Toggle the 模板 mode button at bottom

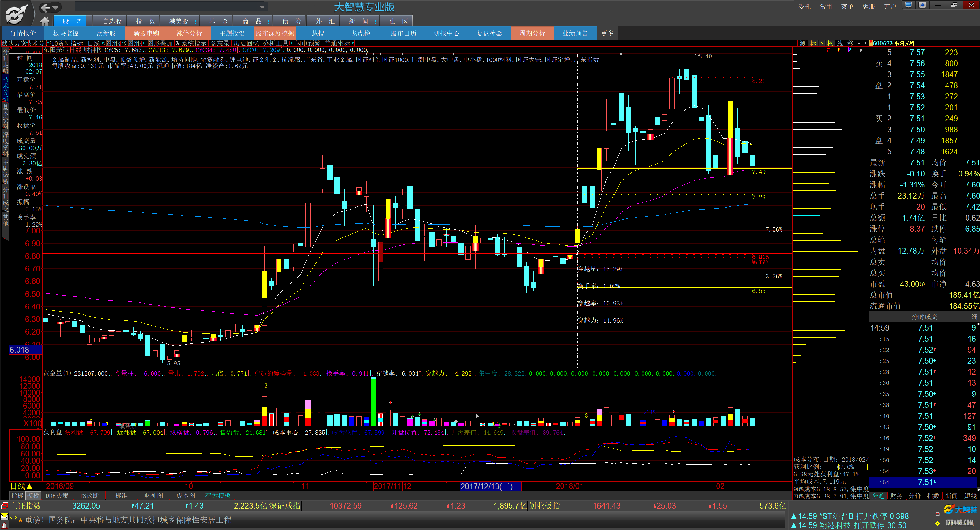33,495
